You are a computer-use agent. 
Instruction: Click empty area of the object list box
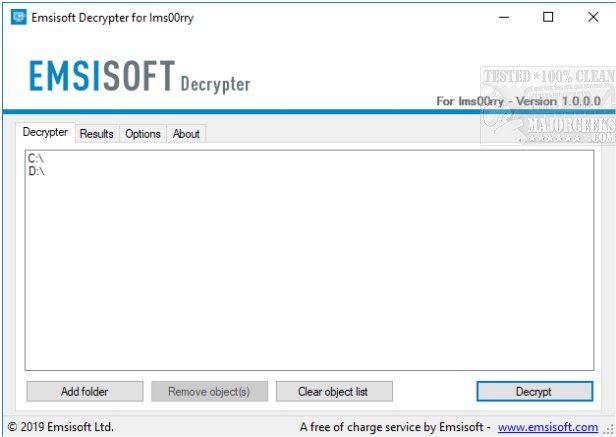(x=309, y=271)
